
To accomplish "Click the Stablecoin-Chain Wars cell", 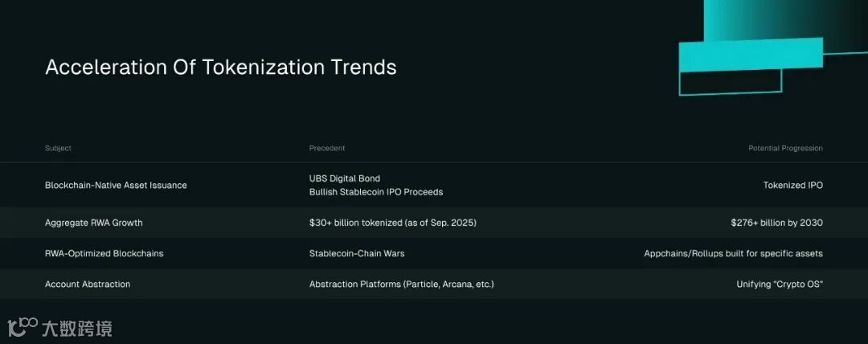I will (357, 253).
